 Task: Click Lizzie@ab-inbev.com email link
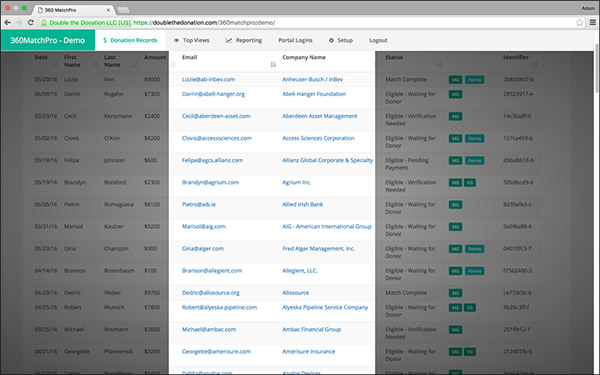209,80
